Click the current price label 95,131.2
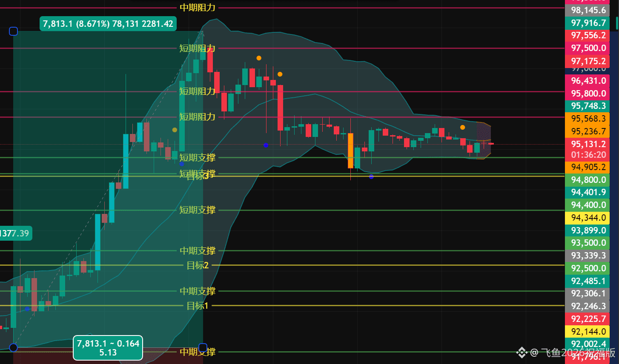Image resolution: width=619 pixels, height=364 pixels. 587,144
